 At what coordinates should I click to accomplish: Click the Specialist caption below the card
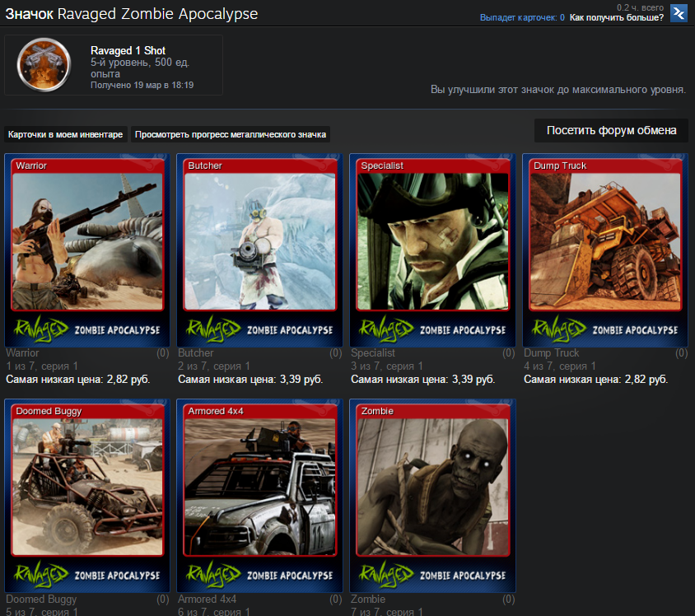373,352
